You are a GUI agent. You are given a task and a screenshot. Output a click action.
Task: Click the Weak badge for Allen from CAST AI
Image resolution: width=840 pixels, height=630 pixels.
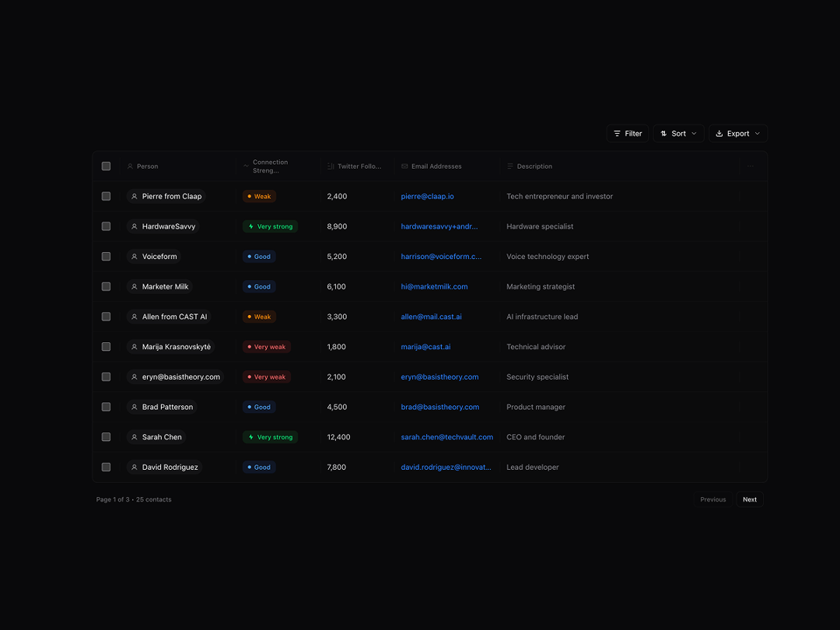pos(259,317)
